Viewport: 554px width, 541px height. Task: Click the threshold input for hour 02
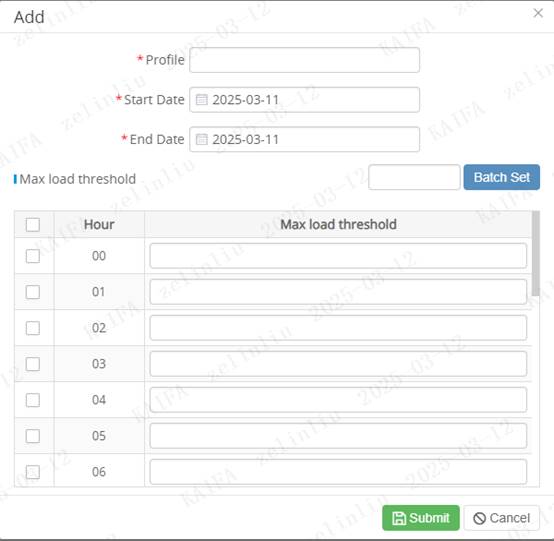point(338,328)
